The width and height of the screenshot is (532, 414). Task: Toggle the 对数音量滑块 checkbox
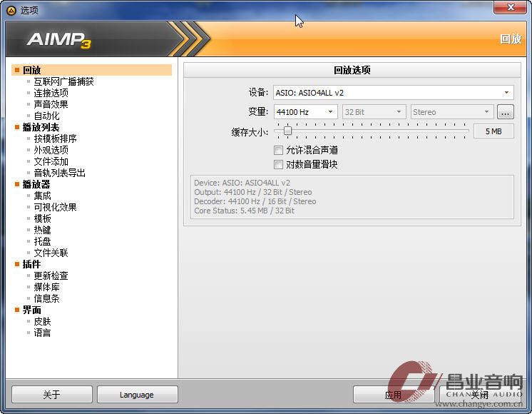point(278,165)
